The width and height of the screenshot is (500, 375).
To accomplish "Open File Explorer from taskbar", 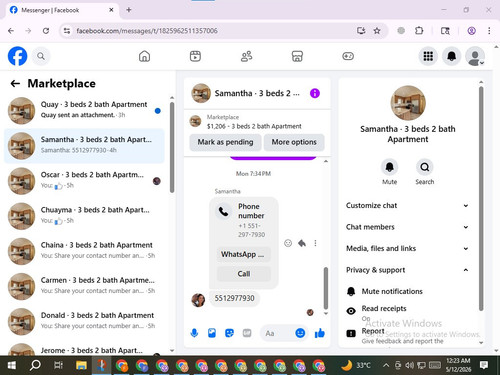I will [81, 366].
